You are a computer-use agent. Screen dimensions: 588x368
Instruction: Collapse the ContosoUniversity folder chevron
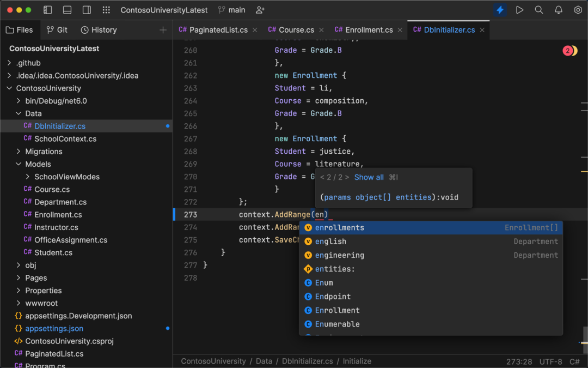click(x=9, y=88)
